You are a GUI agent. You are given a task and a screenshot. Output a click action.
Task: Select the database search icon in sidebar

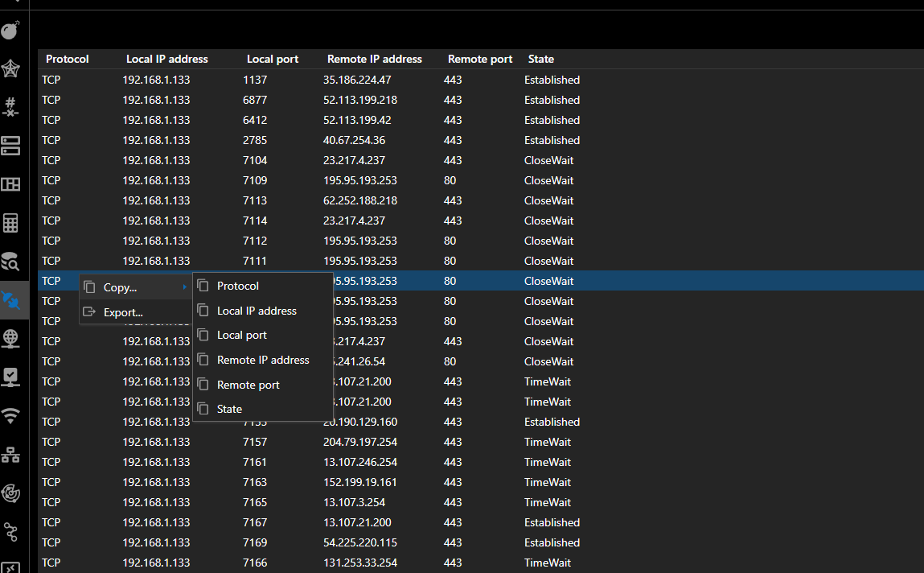click(10, 262)
